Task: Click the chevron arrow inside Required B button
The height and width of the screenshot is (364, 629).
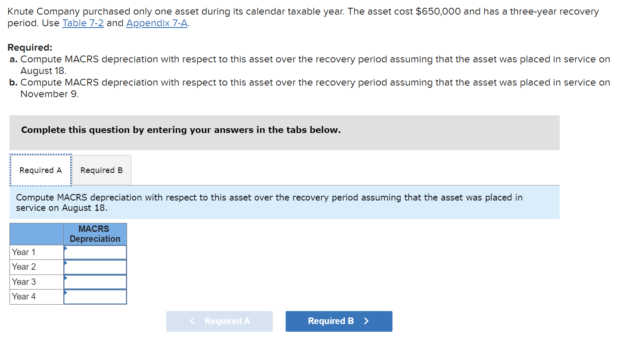Action: (x=365, y=321)
